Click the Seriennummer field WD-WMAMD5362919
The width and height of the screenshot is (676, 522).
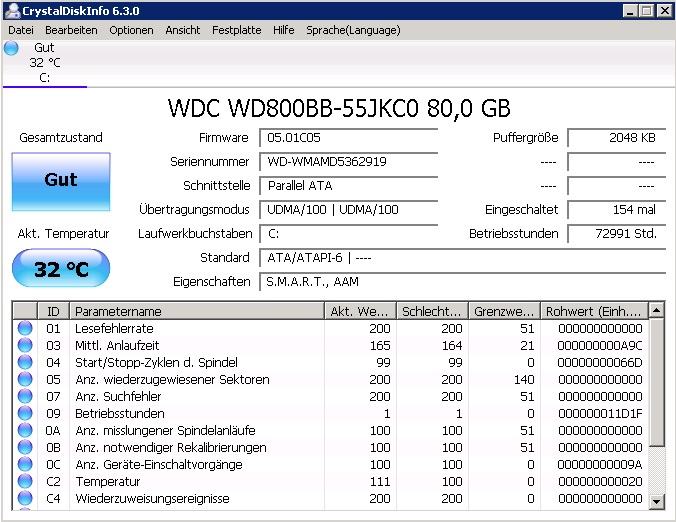coord(349,162)
